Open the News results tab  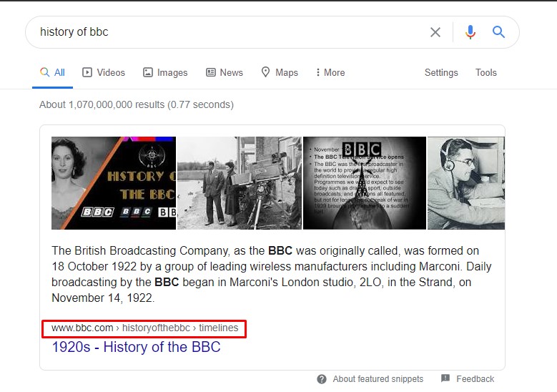[225, 72]
